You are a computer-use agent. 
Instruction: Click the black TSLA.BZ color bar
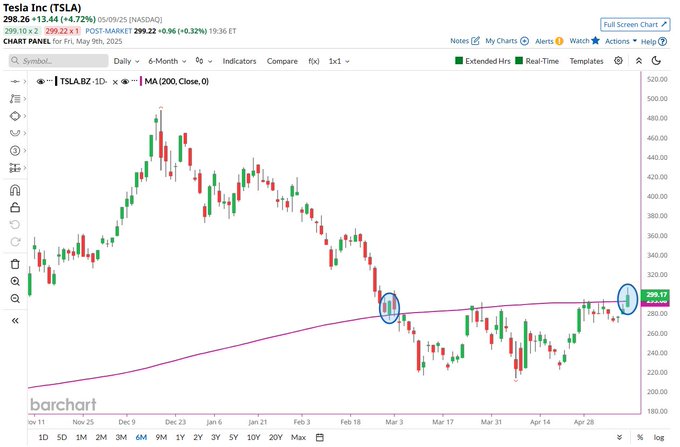coord(56,82)
